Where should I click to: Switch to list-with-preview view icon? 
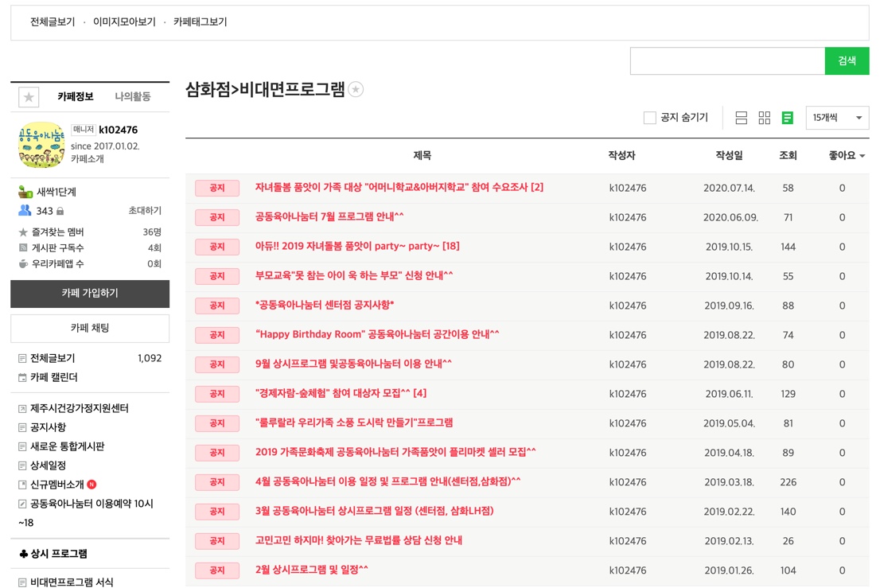pos(741,118)
